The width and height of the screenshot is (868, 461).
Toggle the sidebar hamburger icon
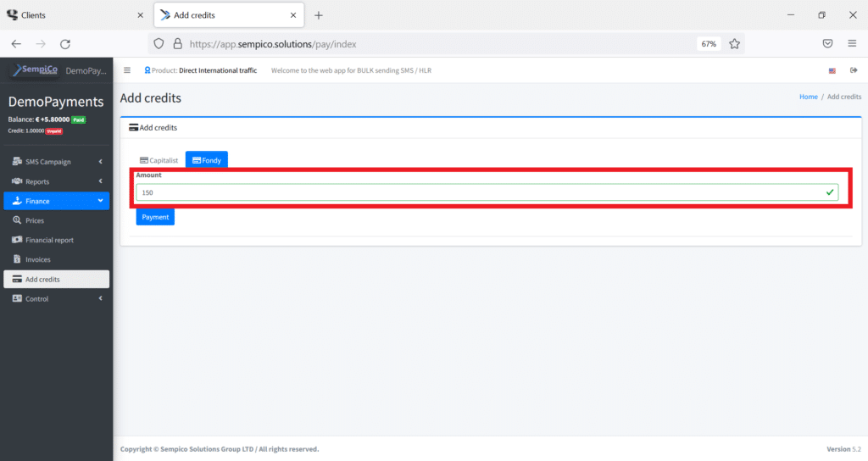127,70
